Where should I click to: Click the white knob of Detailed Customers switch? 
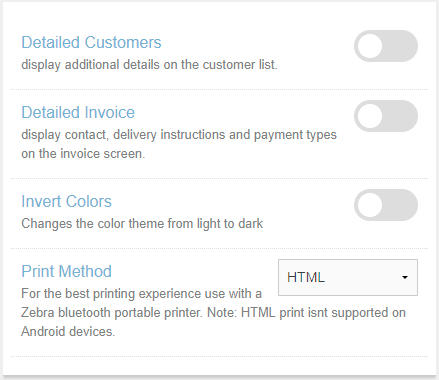(370, 46)
